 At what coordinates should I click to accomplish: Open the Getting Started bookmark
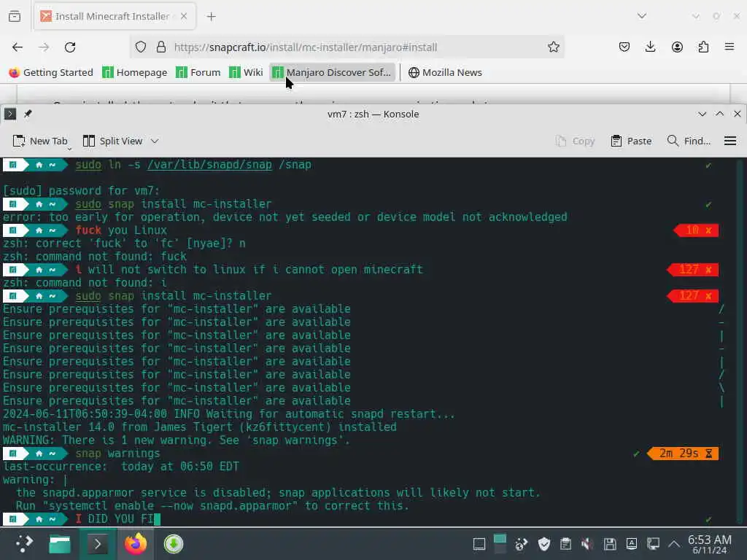[x=51, y=72]
